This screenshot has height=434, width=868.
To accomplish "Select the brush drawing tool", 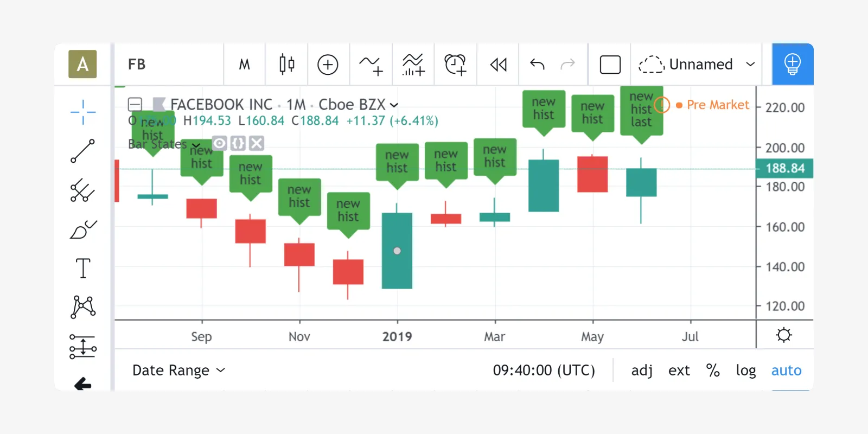I will (x=83, y=229).
